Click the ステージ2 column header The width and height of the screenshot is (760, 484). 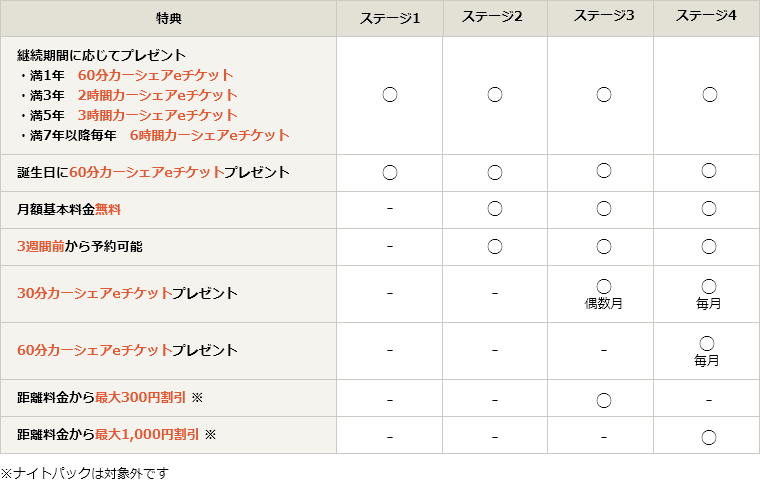(495, 19)
